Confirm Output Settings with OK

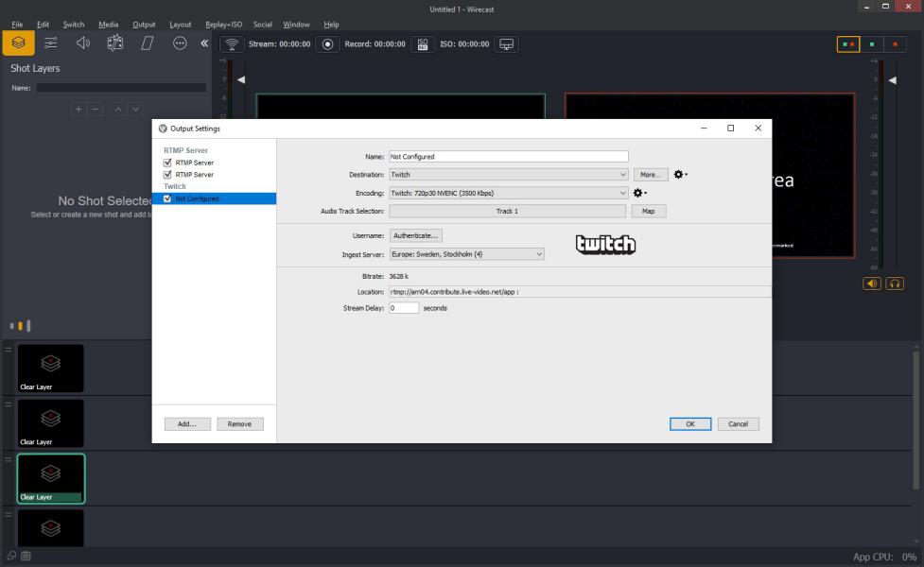690,424
